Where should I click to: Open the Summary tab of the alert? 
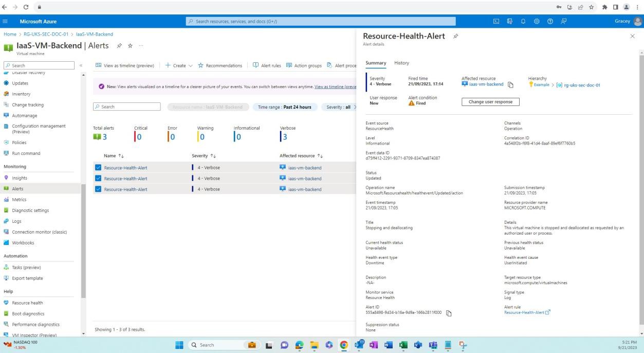[376, 63]
